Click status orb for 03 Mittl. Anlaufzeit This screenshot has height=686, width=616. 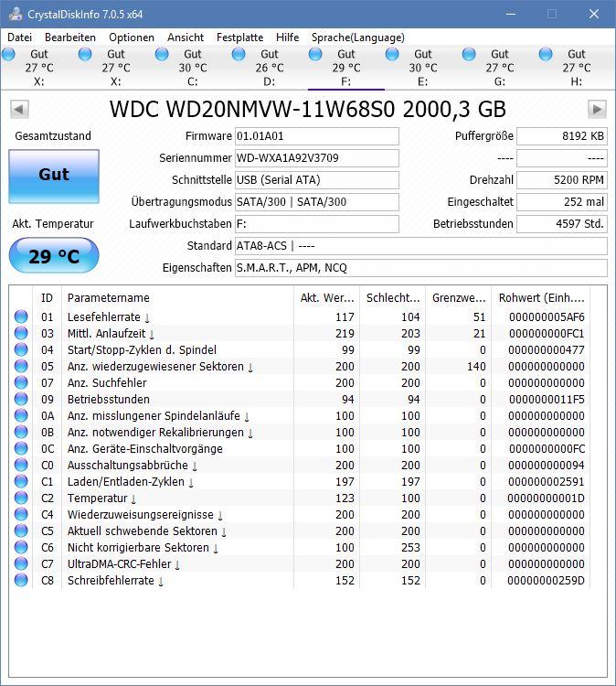pos(21,333)
